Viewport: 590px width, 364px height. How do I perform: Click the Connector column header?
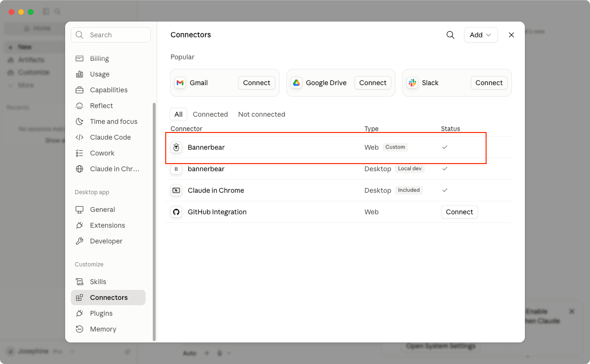[x=186, y=129]
